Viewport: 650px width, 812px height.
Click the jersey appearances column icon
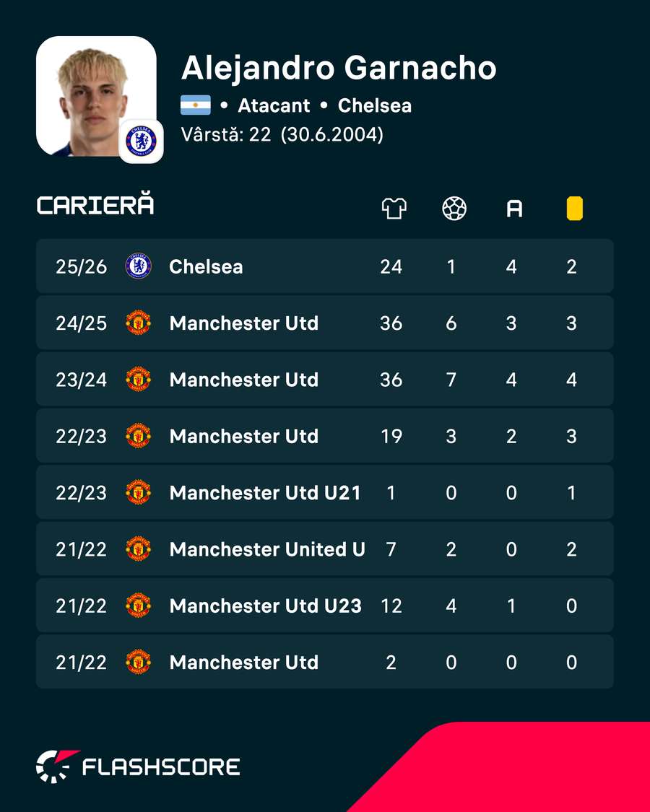coord(394,209)
